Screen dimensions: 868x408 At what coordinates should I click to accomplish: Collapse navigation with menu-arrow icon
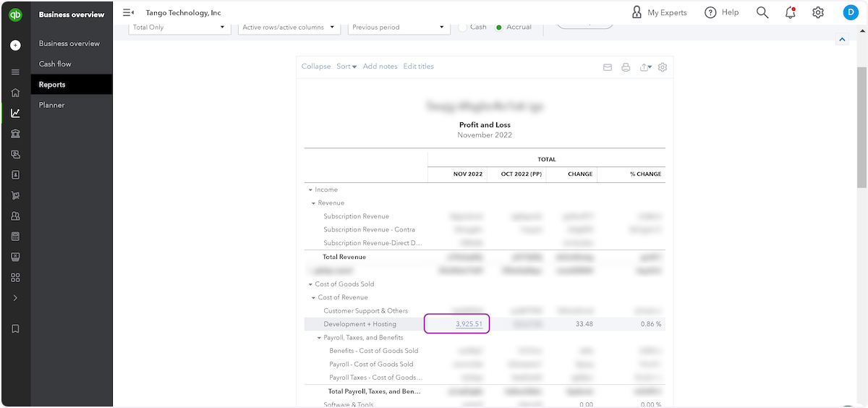(x=128, y=12)
